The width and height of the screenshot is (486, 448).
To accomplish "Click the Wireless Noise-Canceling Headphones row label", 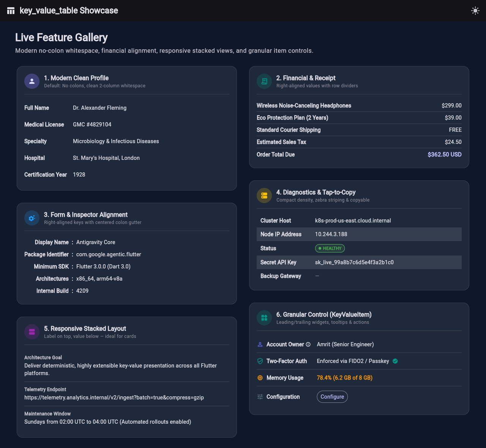I will [304, 106].
